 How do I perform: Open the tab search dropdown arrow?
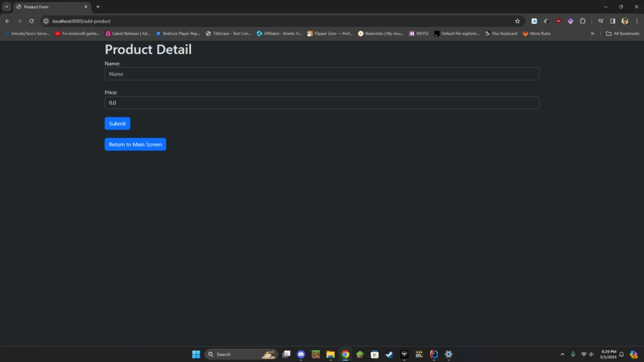click(6, 7)
